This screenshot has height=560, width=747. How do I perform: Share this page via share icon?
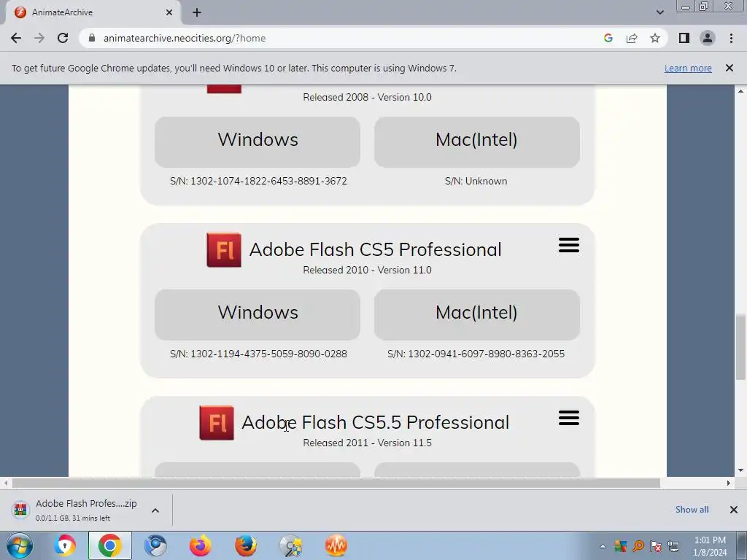tap(632, 38)
